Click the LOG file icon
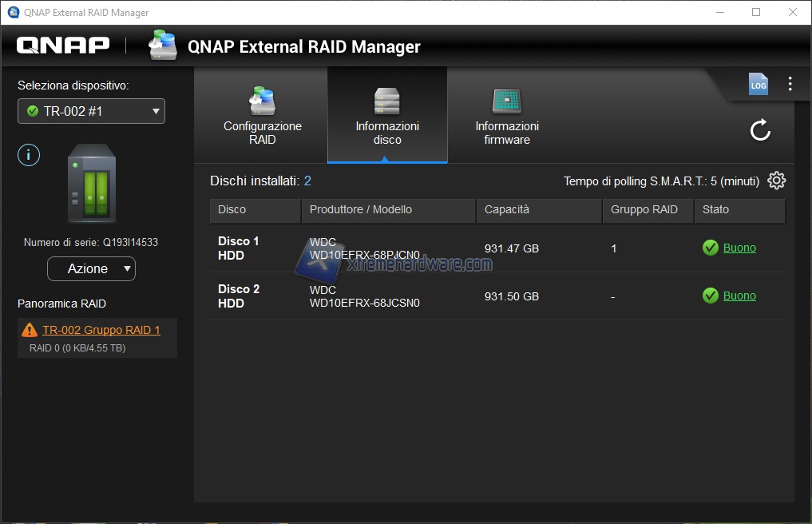This screenshot has height=524, width=812. click(x=758, y=85)
